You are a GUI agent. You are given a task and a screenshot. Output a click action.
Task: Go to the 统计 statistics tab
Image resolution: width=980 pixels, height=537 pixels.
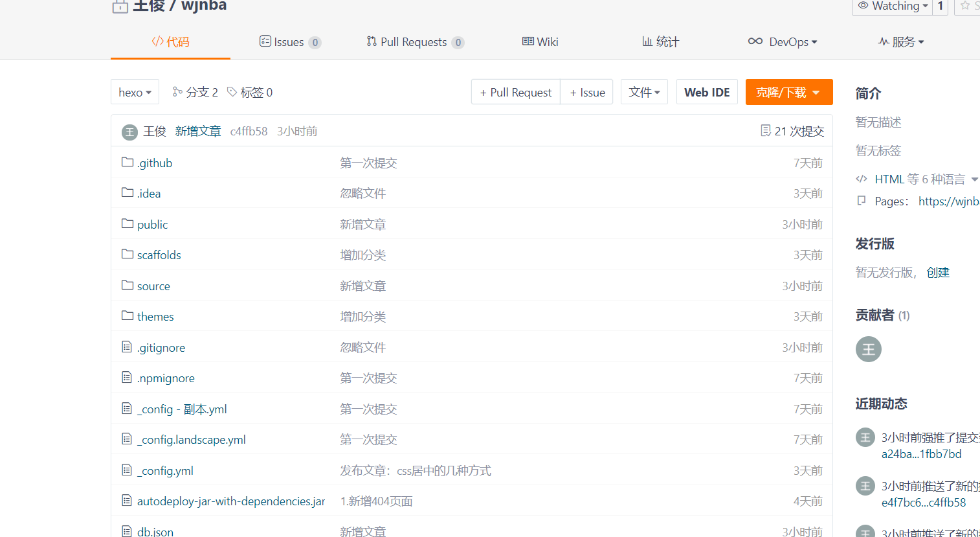[x=660, y=42]
